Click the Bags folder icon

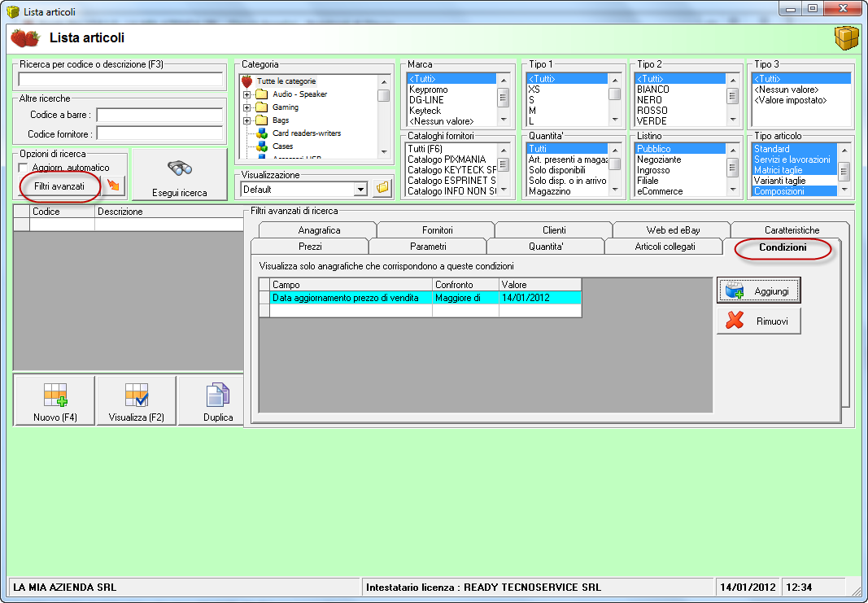(x=262, y=120)
